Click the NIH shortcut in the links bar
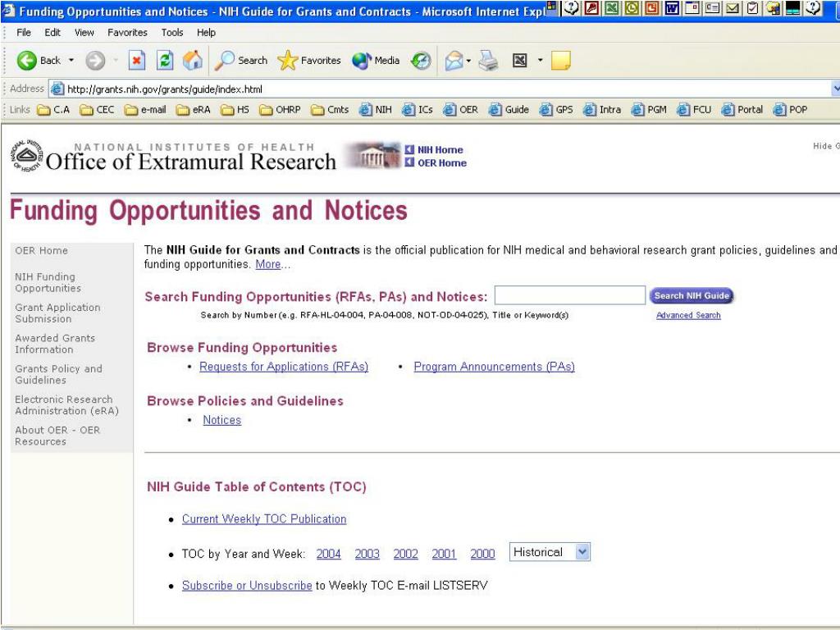Image resolution: width=840 pixels, height=630 pixels. click(376, 109)
